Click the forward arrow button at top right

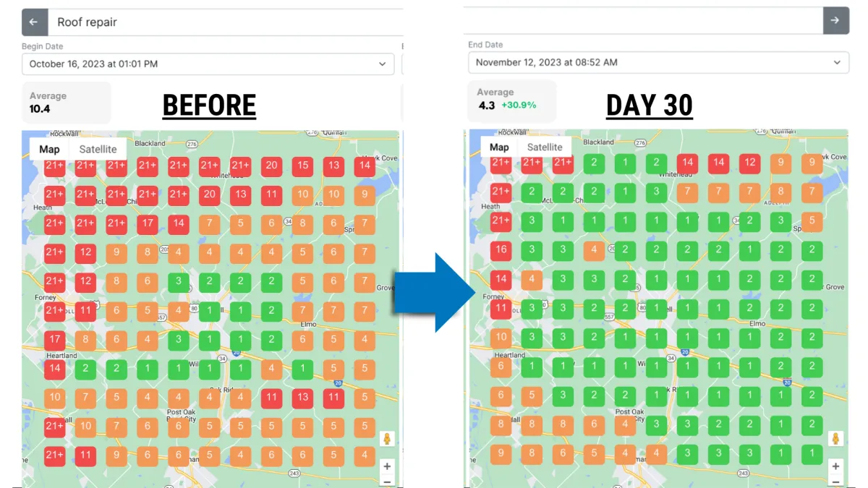pyautogui.click(x=835, y=21)
